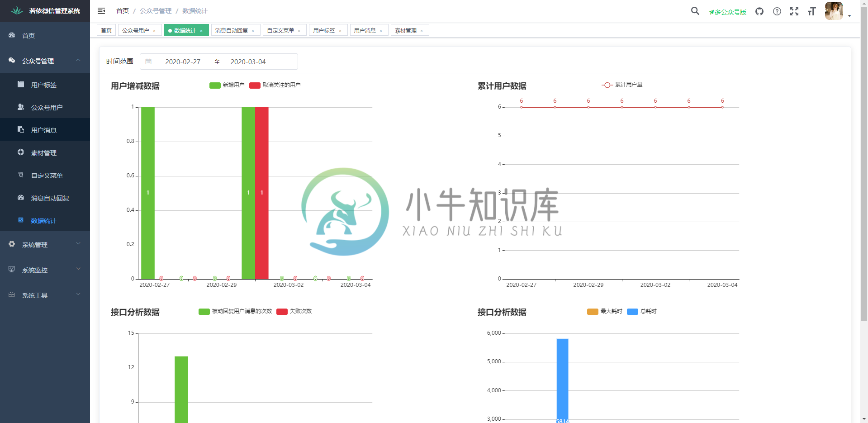Click the 公众号用户 sidebar person icon
The height and width of the screenshot is (423, 868).
(x=21, y=107)
